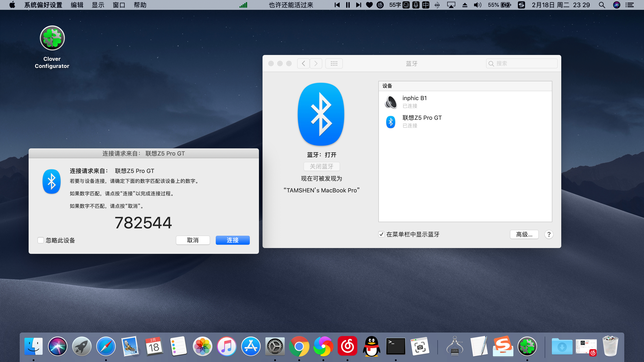Screen dimensions: 644x362
Task: Click the Bluetooth icon in menu bar
Action: tap(437, 5)
